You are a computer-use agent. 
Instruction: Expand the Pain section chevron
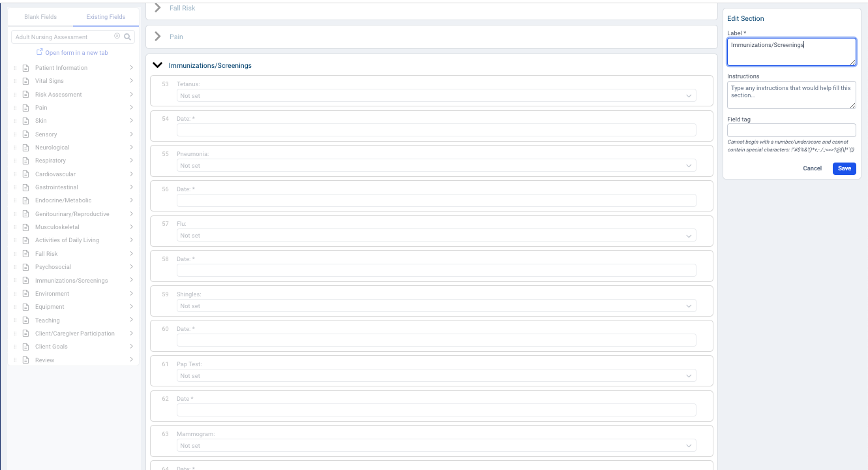tap(157, 37)
